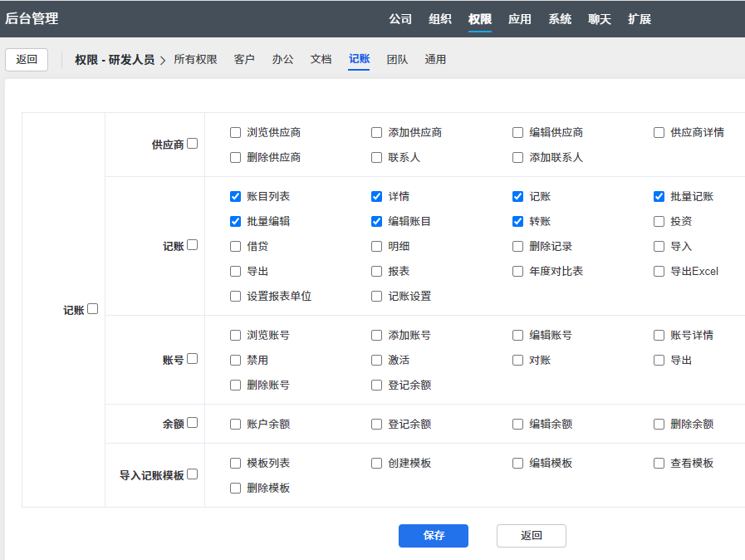Open 聊天 in the top navigation
The height and width of the screenshot is (560, 745).
pyautogui.click(x=600, y=19)
